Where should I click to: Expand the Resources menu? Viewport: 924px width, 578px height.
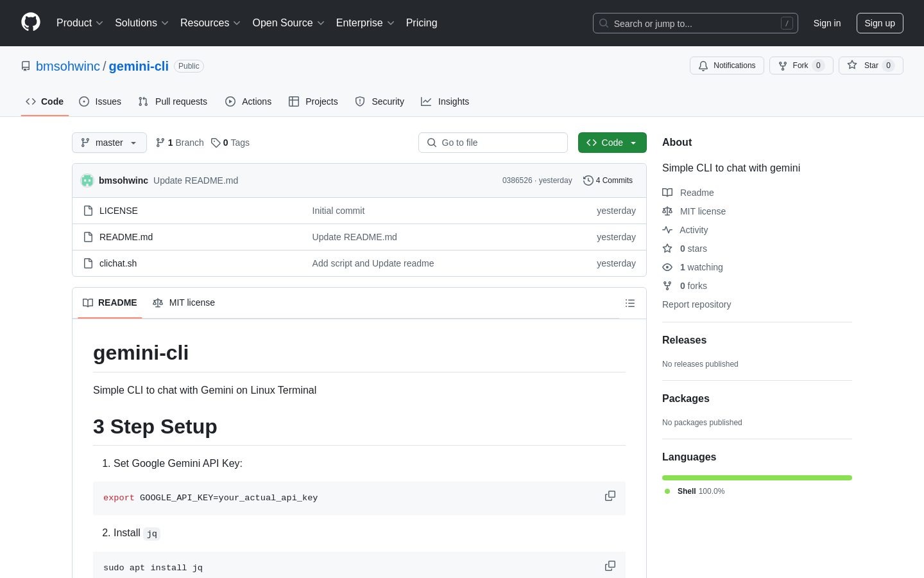click(x=210, y=23)
